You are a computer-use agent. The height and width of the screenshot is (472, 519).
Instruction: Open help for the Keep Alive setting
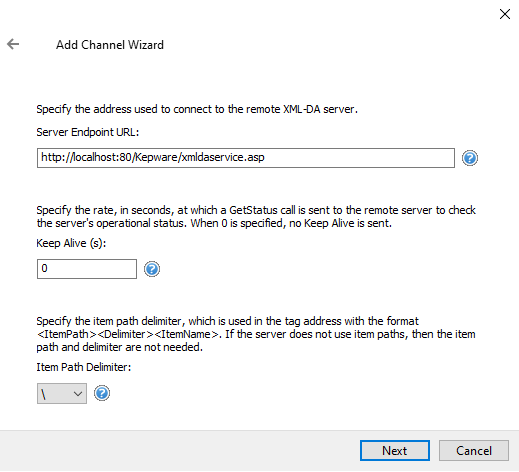click(x=152, y=269)
